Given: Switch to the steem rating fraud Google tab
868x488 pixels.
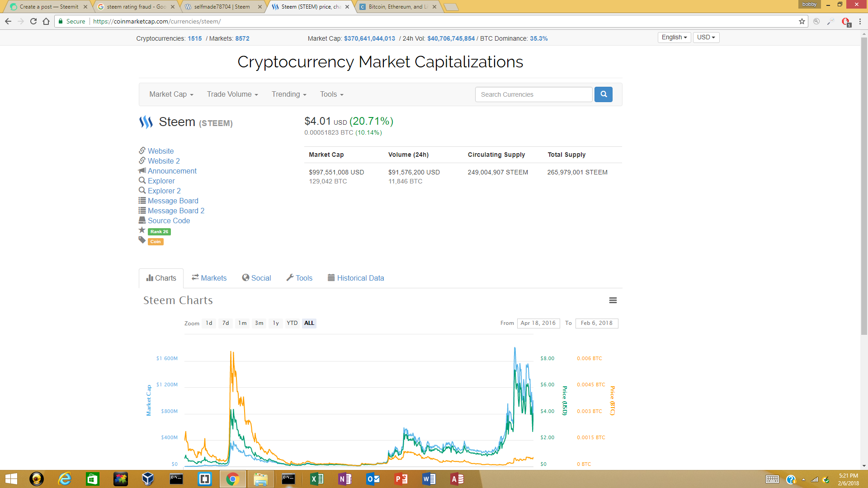Looking at the screenshot, I should pos(136,7).
